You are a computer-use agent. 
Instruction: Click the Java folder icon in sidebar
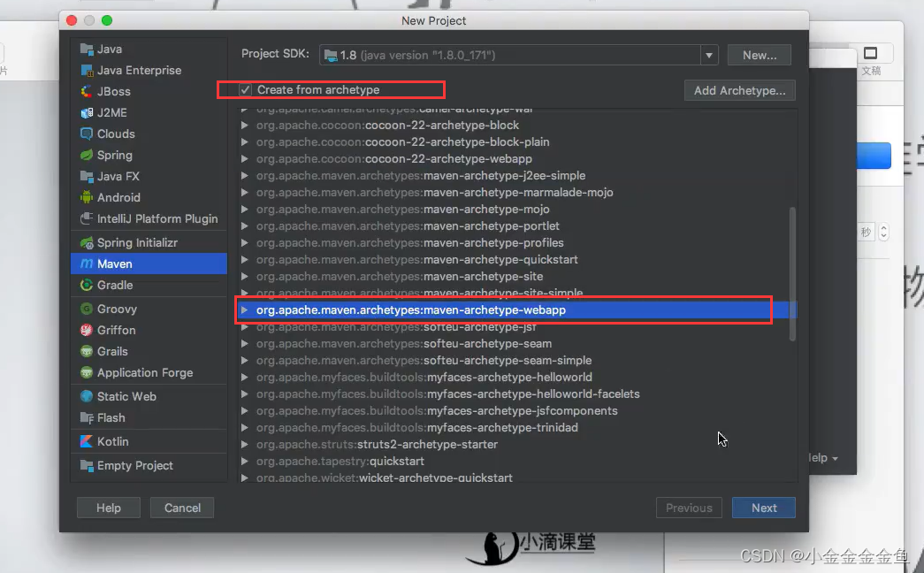tap(87, 49)
